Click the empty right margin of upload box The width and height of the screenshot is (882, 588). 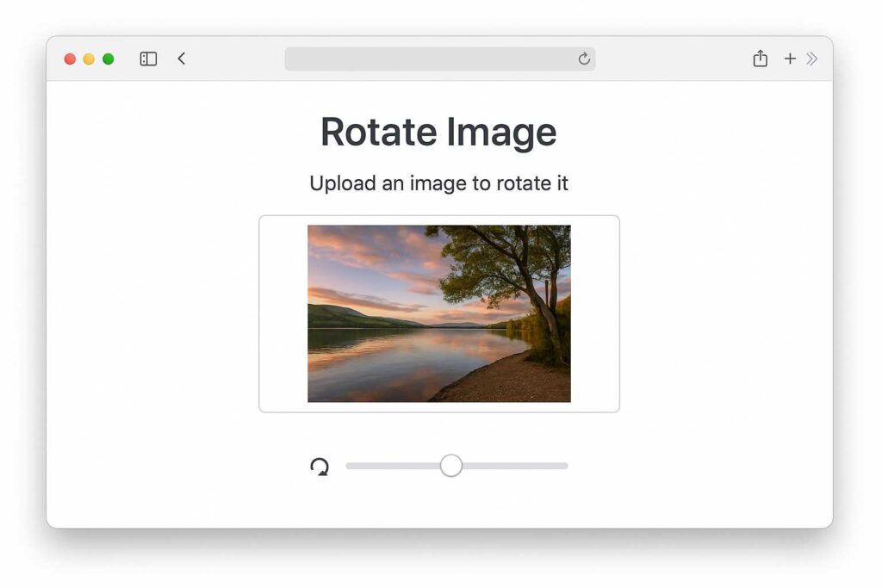[x=595, y=313]
